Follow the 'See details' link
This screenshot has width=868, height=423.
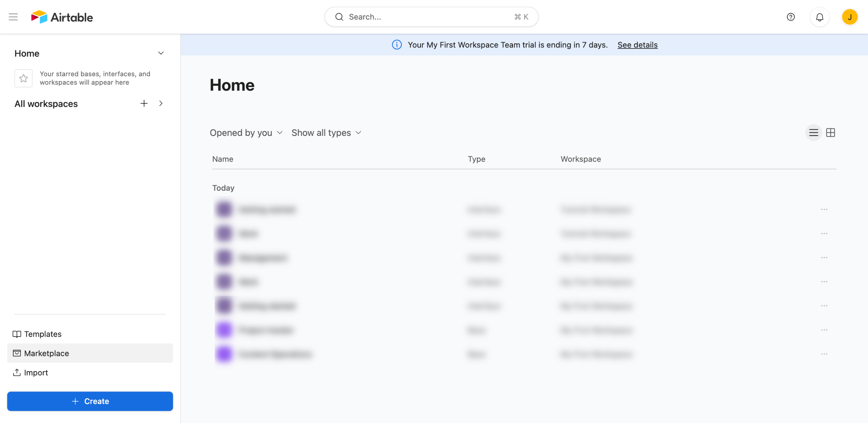pyautogui.click(x=637, y=45)
